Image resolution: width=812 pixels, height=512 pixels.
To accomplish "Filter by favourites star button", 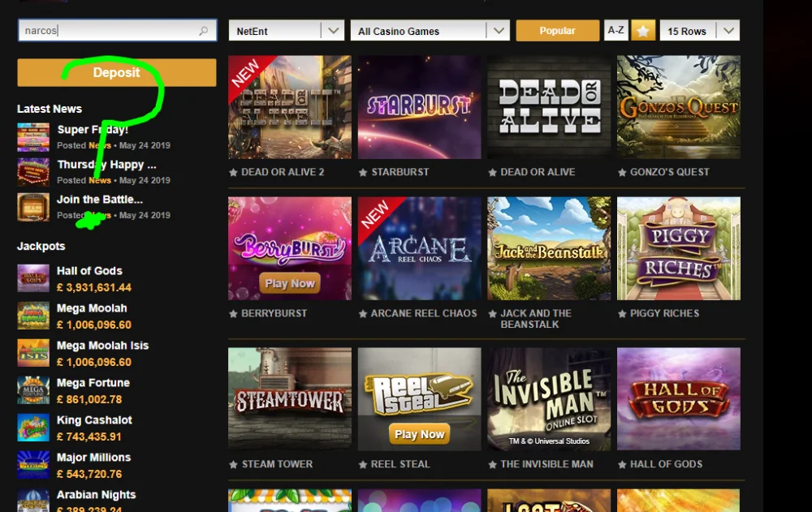I will pos(643,31).
